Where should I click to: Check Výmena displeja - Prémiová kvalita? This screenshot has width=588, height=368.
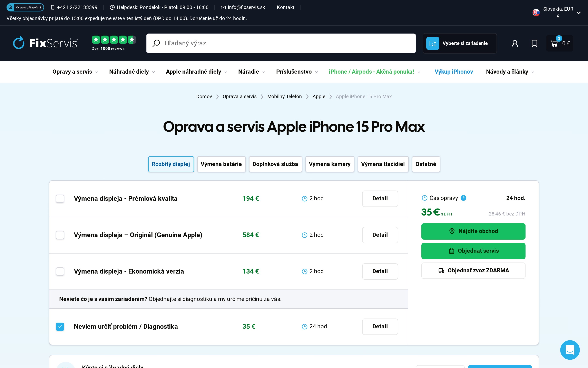click(x=60, y=199)
